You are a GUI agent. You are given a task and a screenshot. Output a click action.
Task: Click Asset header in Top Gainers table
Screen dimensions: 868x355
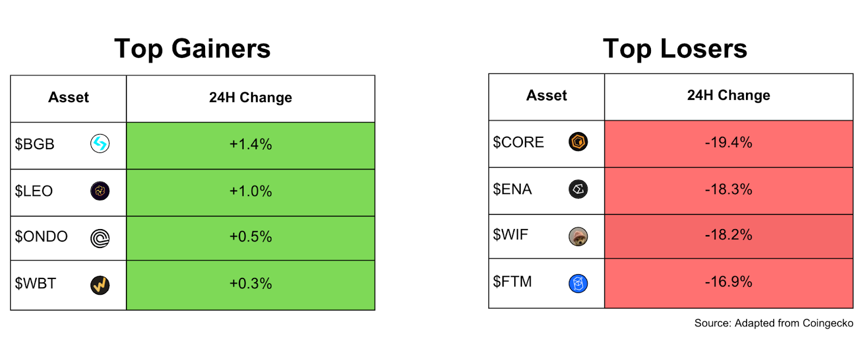pyautogui.click(x=68, y=98)
